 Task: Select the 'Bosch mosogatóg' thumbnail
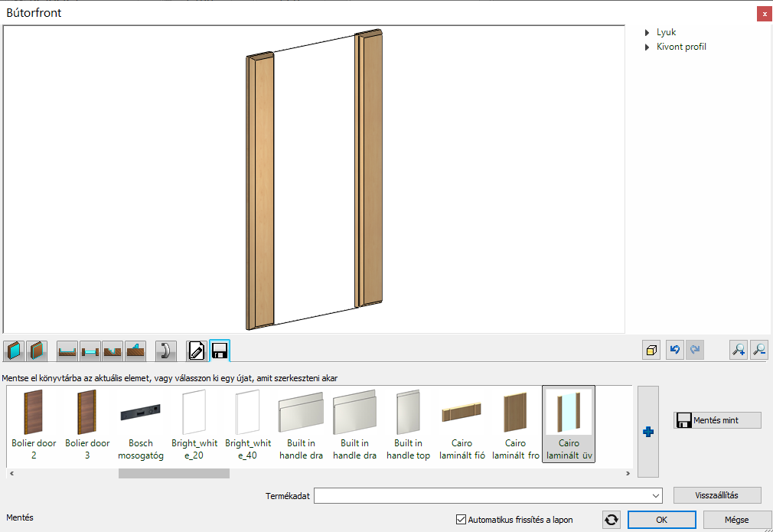141,426
